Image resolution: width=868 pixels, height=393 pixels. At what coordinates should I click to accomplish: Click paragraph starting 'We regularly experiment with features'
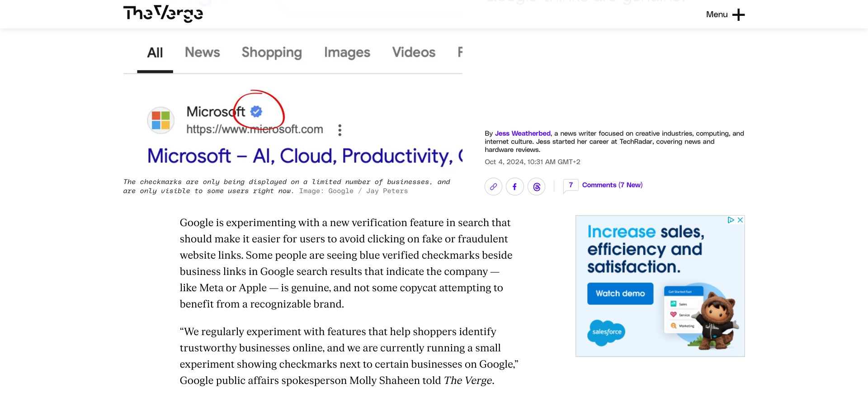pos(349,356)
